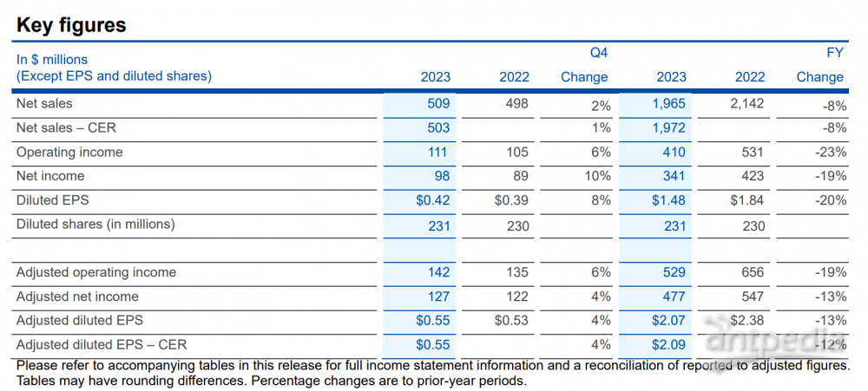Select the In $ millions header text

click(x=52, y=59)
